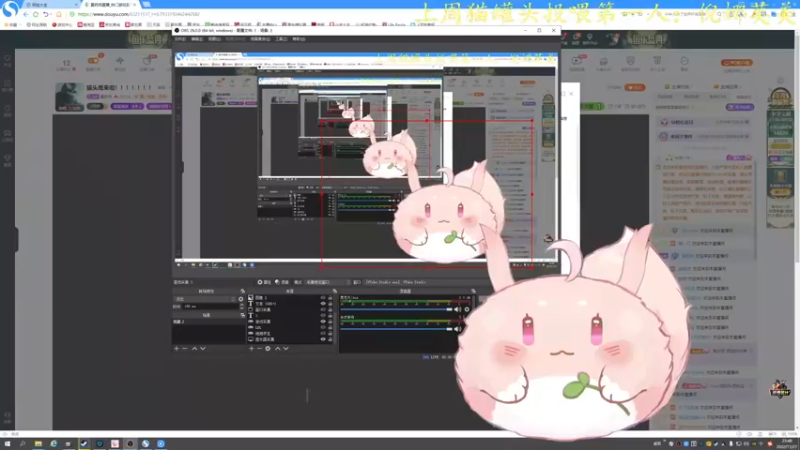This screenshot has width=800, height=450.
Task: Toggle visibility of 显示器采集 source
Action: 323,339
